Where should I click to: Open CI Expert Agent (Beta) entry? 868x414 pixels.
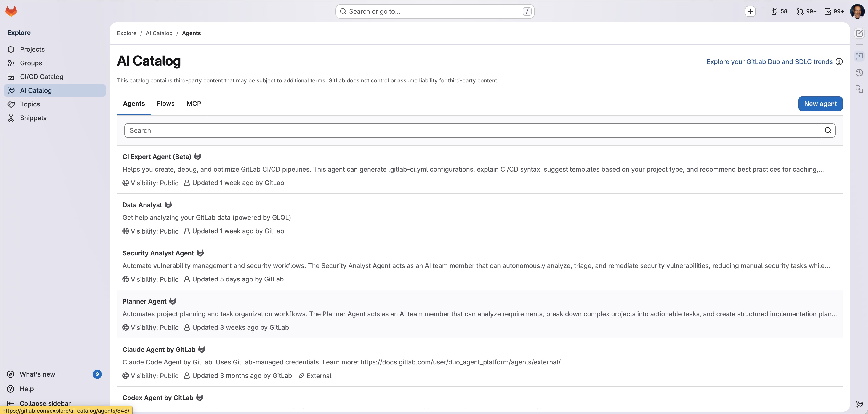[157, 157]
